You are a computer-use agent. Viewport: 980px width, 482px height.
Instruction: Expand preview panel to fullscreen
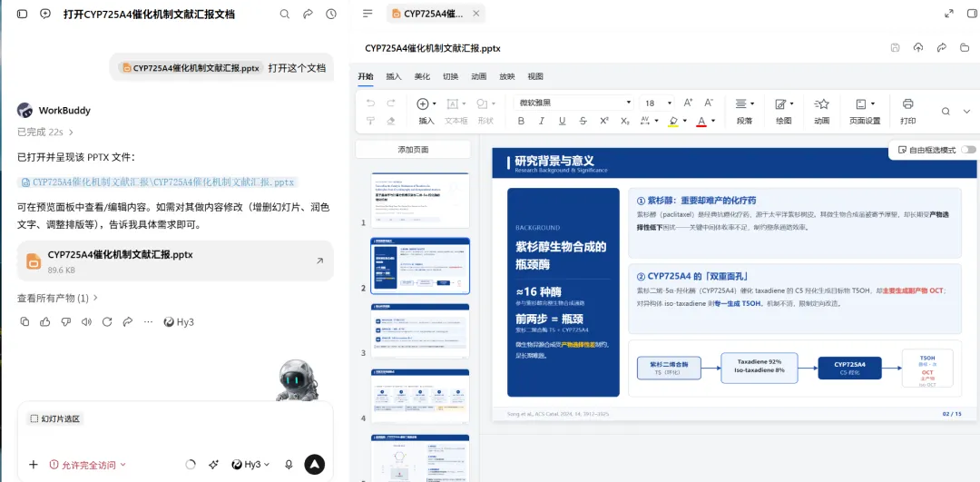click(949, 13)
